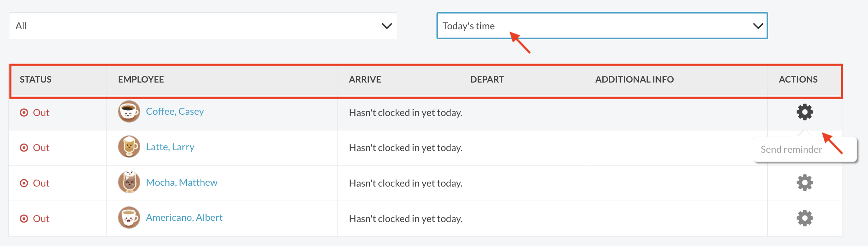Click the chevron on the Today's time selector
Screen dimensions: 868x246
pyautogui.click(x=758, y=26)
